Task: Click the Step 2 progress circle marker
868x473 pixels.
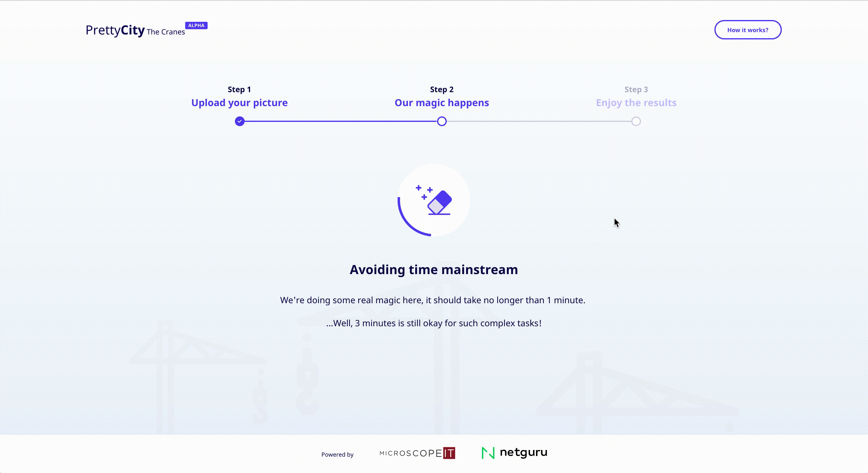Action: click(x=442, y=121)
